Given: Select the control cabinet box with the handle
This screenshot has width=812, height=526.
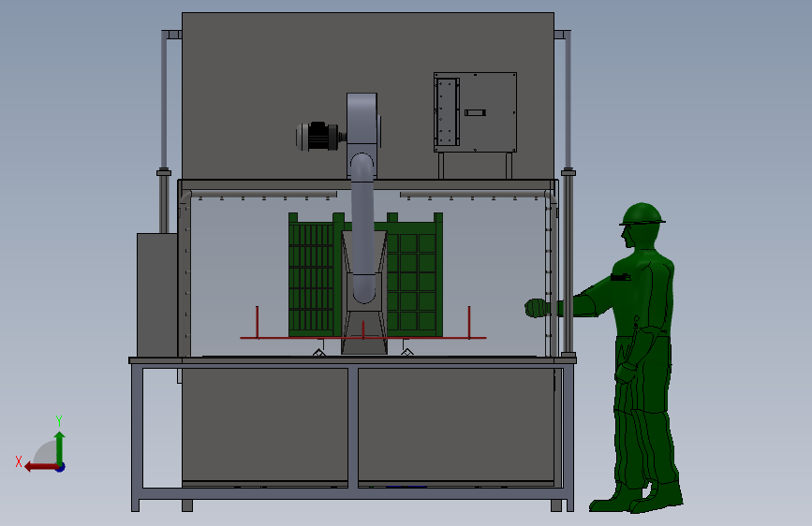Looking at the screenshot, I should click(x=476, y=112).
